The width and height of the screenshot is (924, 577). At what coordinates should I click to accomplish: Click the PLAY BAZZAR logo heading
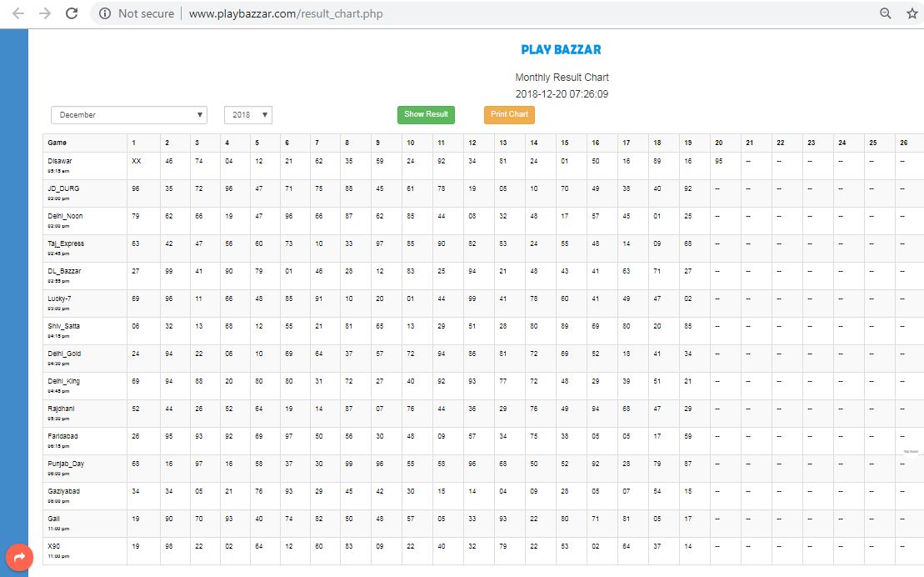[561, 49]
